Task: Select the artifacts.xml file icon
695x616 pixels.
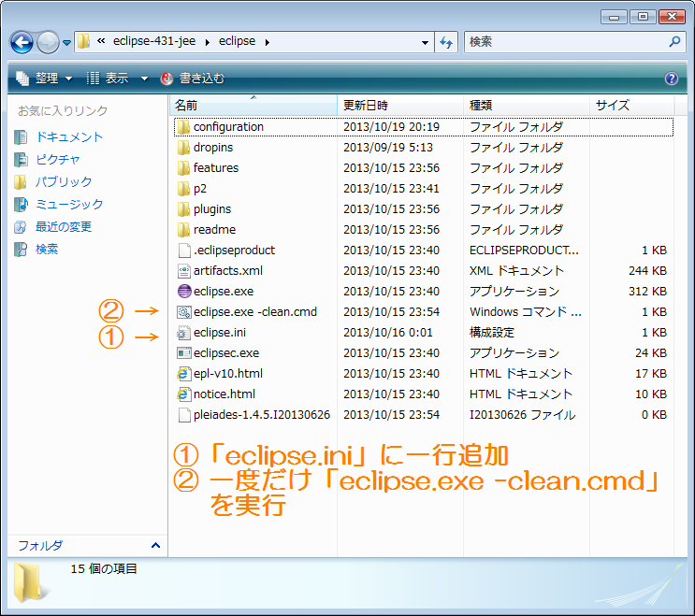Action: [184, 270]
